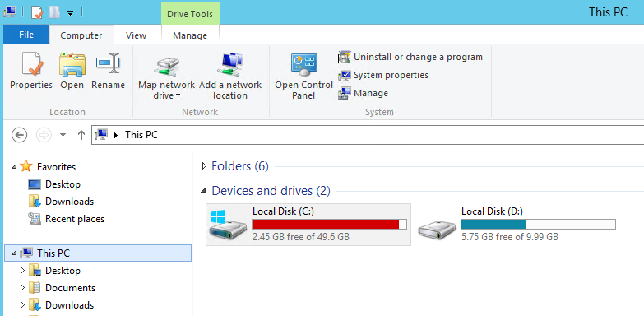Select Desktop label under Favorites
This screenshot has height=316, width=644.
63,184
